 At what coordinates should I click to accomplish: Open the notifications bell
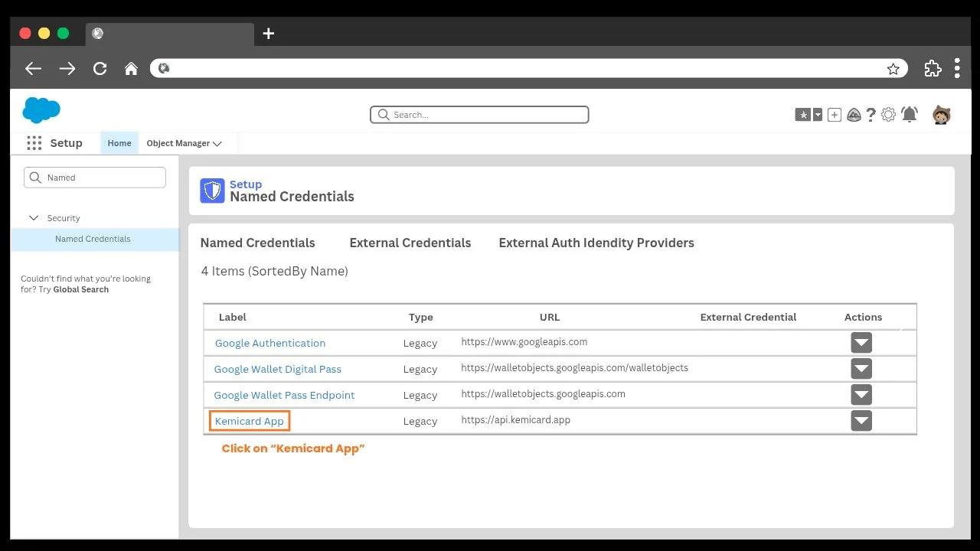pos(910,115)
